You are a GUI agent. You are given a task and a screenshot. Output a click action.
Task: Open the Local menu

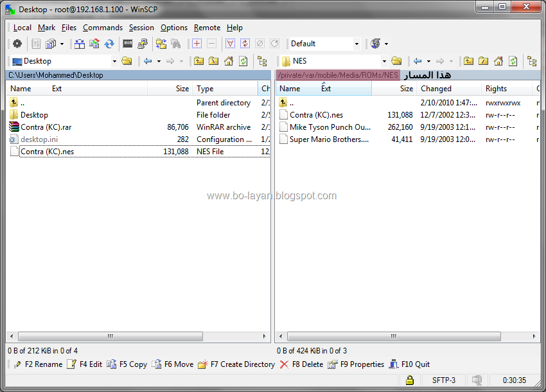click(22, 28)
